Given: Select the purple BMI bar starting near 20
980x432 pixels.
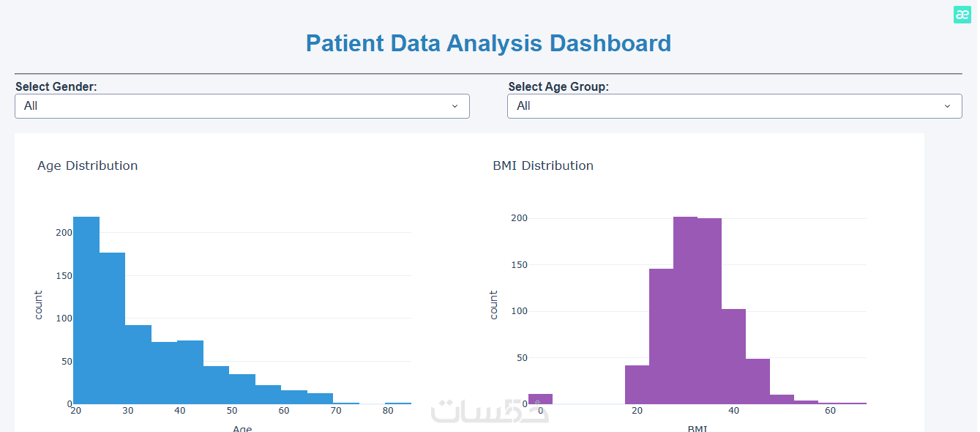Looking at the screenshot, I should 637,384.
